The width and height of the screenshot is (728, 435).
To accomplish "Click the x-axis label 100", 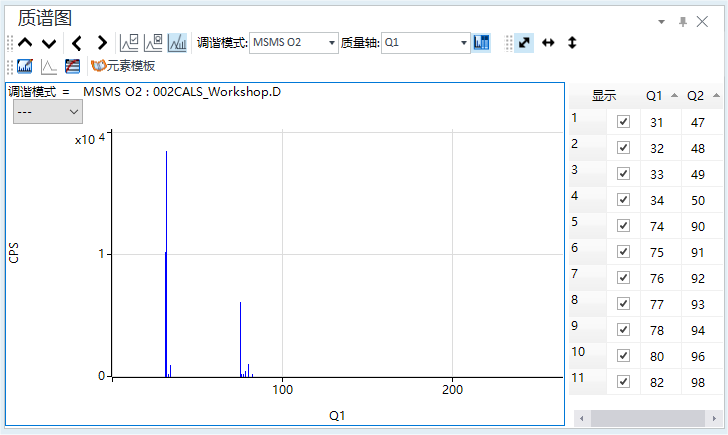I will (282, 390).
